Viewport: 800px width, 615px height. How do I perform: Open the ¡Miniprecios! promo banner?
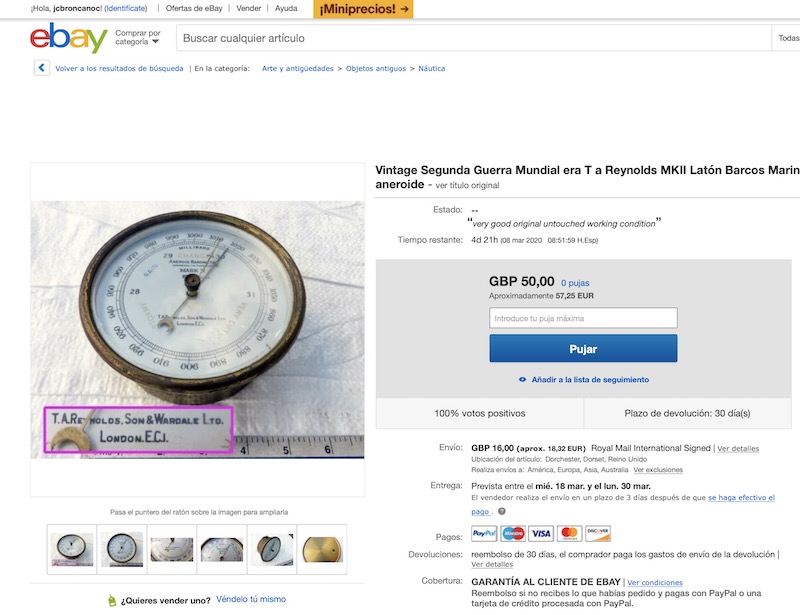(363, 9)
